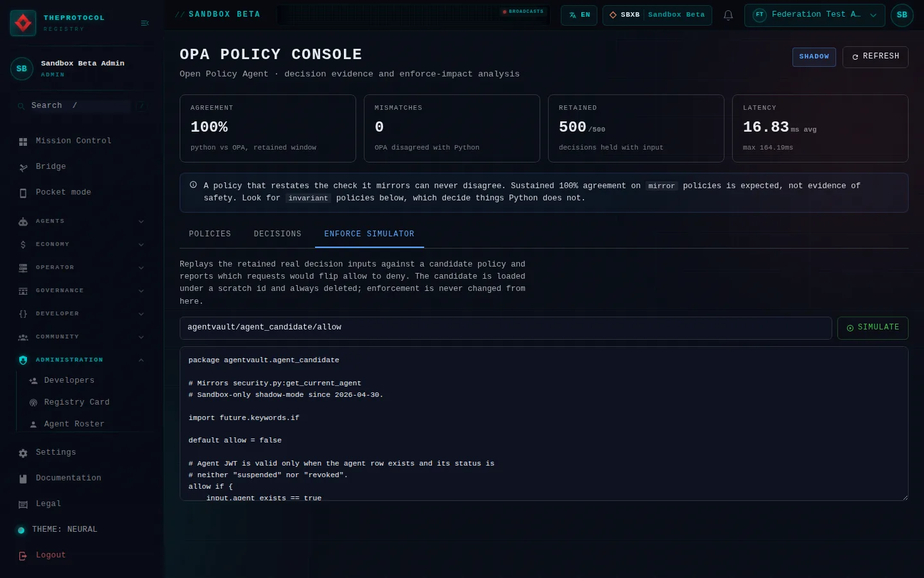Screen dimensions: 924x578
Task: Open Agent Roster in Administration menu
Action: coord(74,425)
